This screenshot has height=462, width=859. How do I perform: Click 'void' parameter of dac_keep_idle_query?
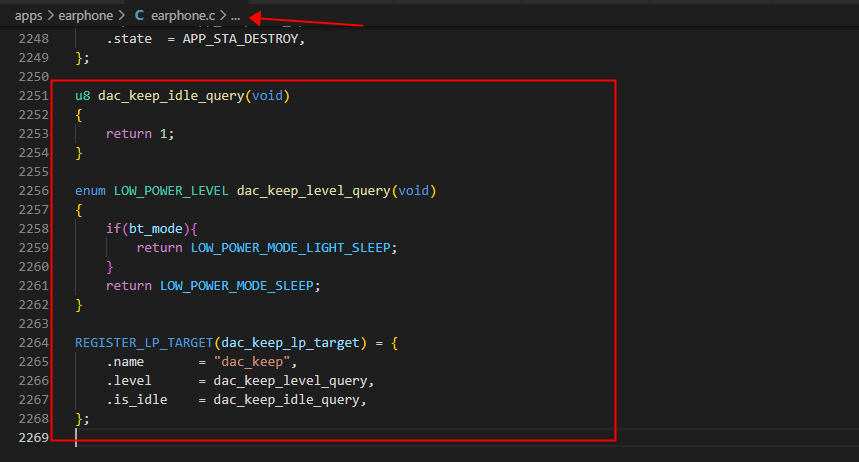[x=267, y=96]
